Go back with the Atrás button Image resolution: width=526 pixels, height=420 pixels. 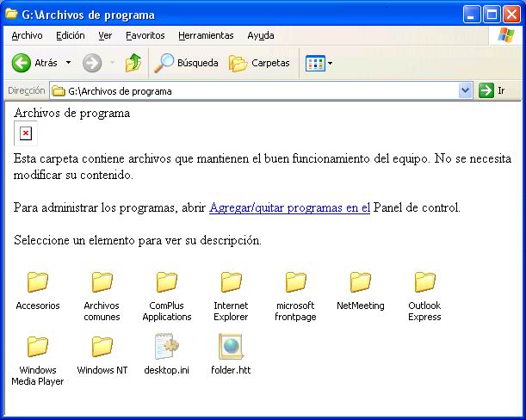(34, 63)
